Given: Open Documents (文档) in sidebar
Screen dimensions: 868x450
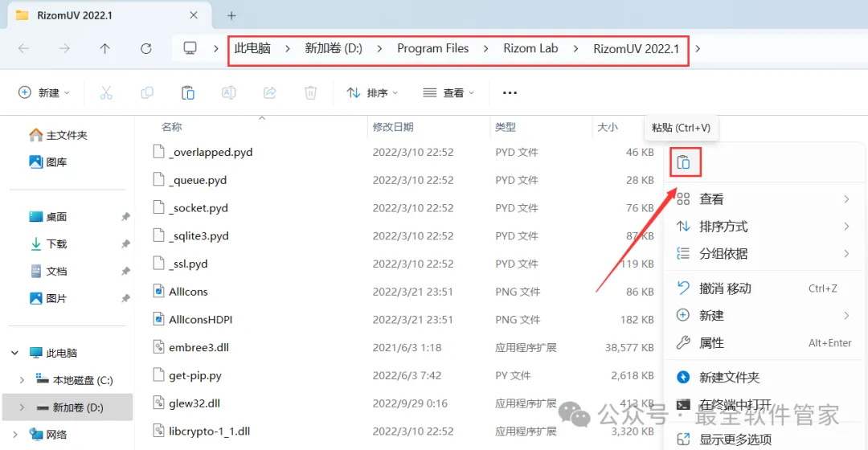Looking at the screenshot, I should 47,272.
